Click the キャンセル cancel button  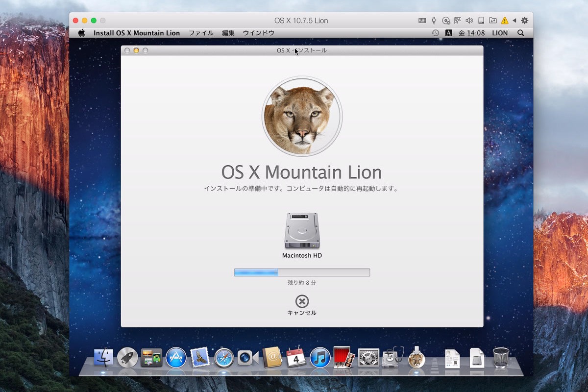[x=302, y=306]
